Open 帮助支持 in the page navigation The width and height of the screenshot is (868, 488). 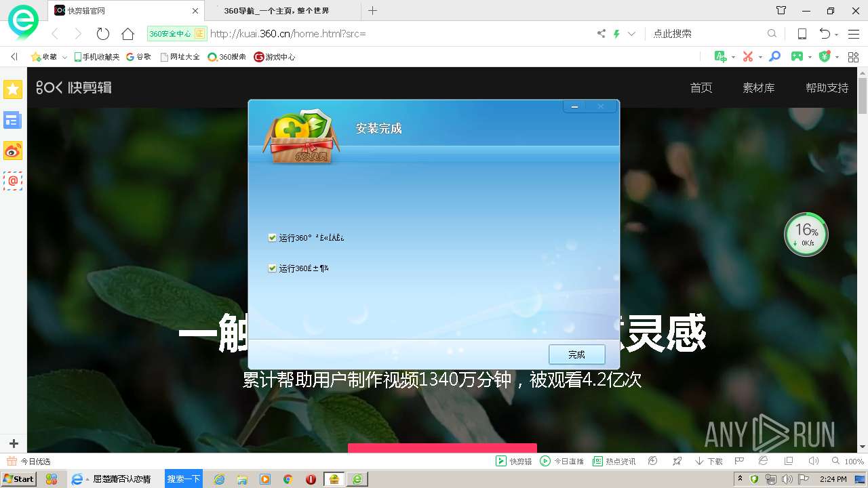(827, 88)
